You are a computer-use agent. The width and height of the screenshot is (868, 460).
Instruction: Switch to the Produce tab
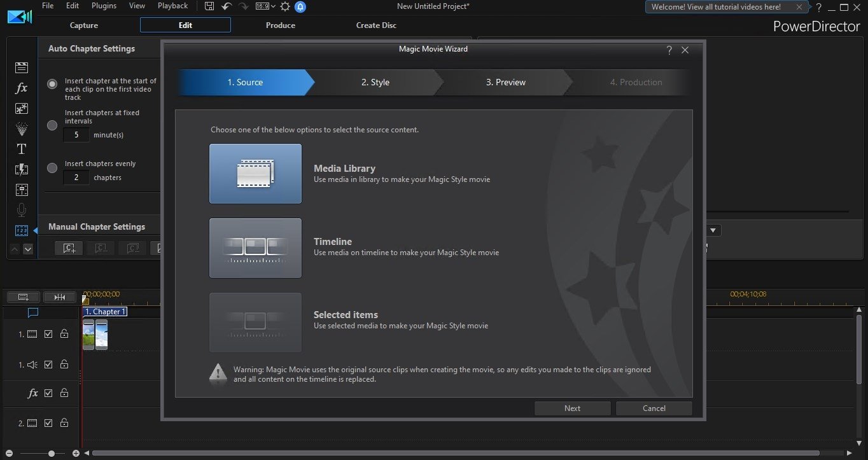281,25
